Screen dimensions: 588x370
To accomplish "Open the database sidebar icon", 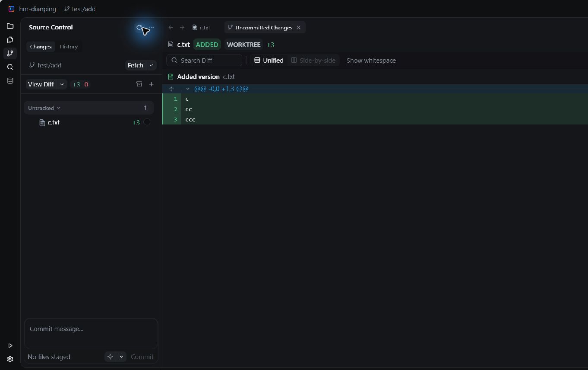I will (x=10, y=81).
